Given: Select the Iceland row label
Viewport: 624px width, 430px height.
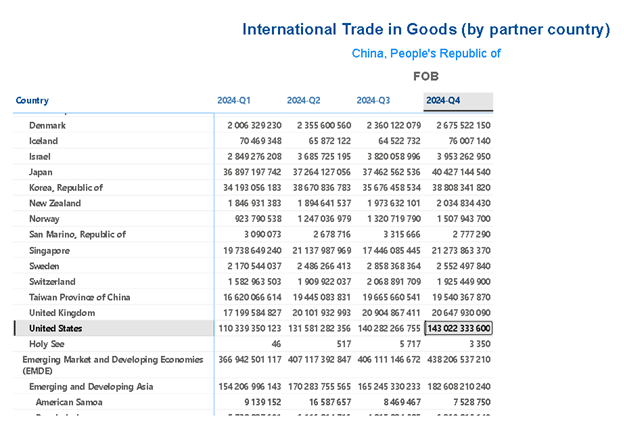Looking at the screenshot, I should 43,141.
